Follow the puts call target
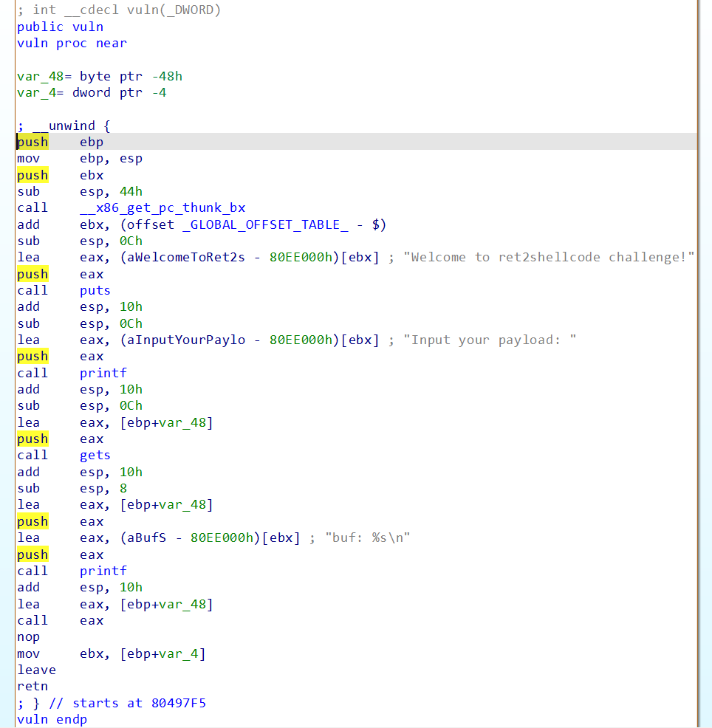This screenshot has width=712, height=728. click(x=95, y=291)
